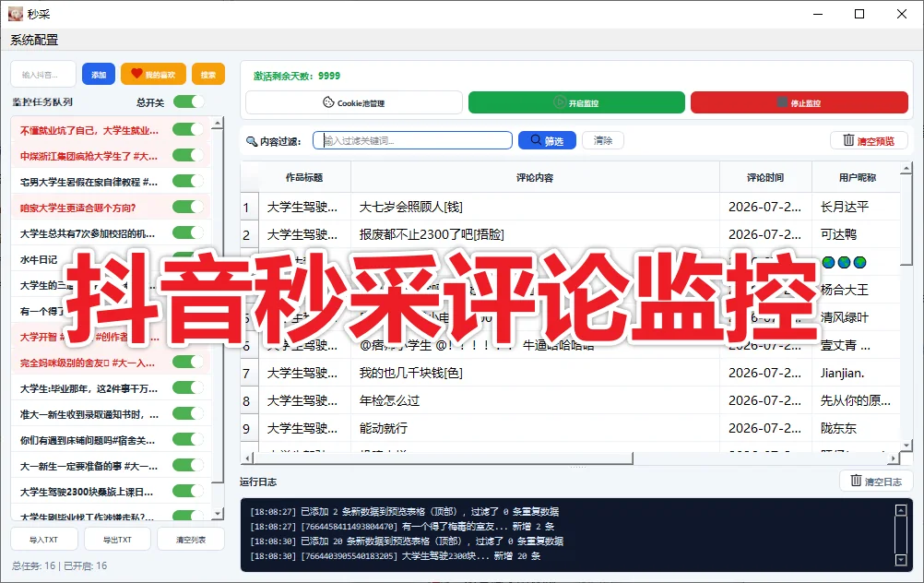Click the 评论时间 column header
This screenshot has width=924, height=583.
click(x=765, y=177)
